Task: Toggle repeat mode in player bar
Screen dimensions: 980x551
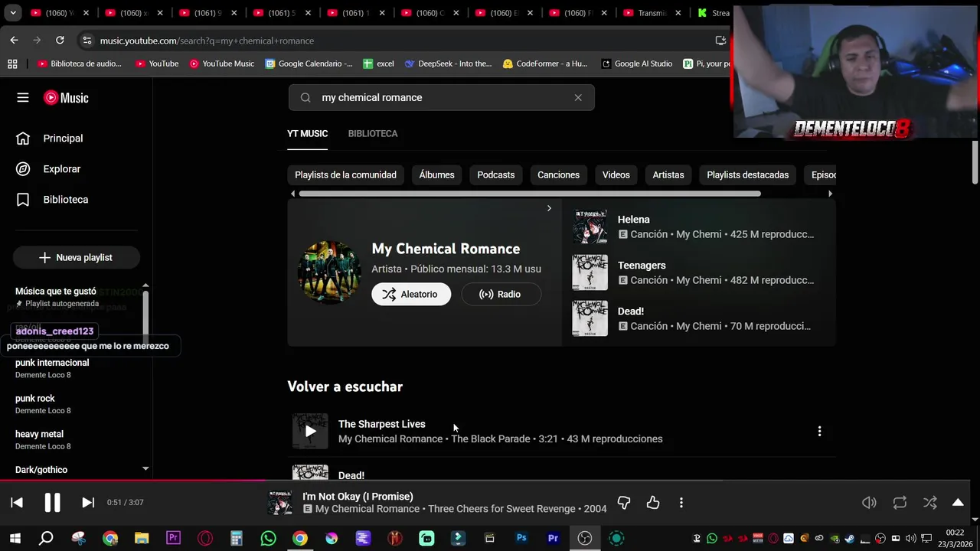Action: 900,503
